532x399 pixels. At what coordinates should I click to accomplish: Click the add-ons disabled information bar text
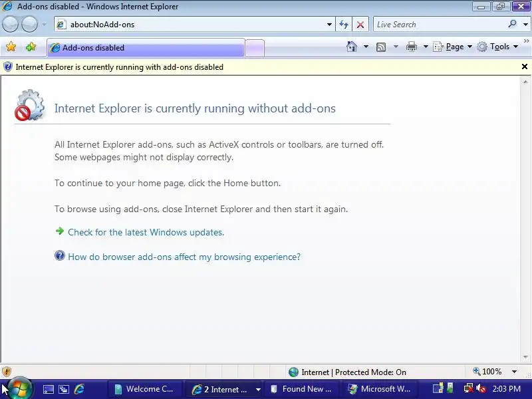(x=120, y=67)
